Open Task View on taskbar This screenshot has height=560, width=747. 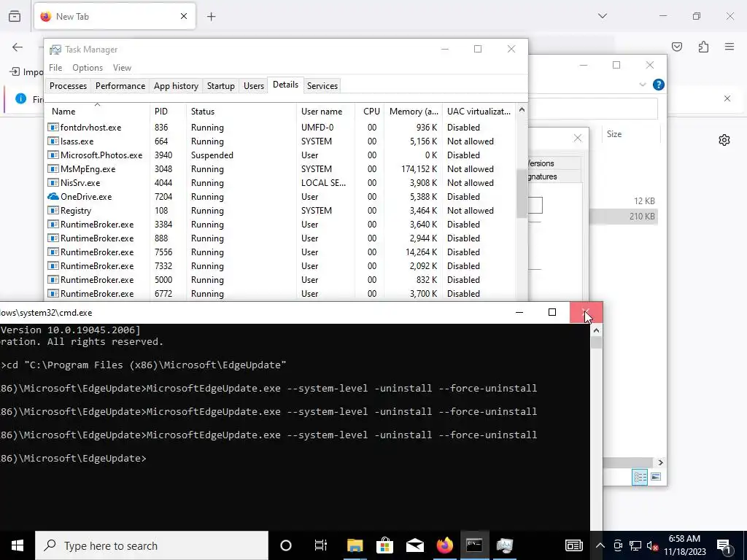coord(321,545)
